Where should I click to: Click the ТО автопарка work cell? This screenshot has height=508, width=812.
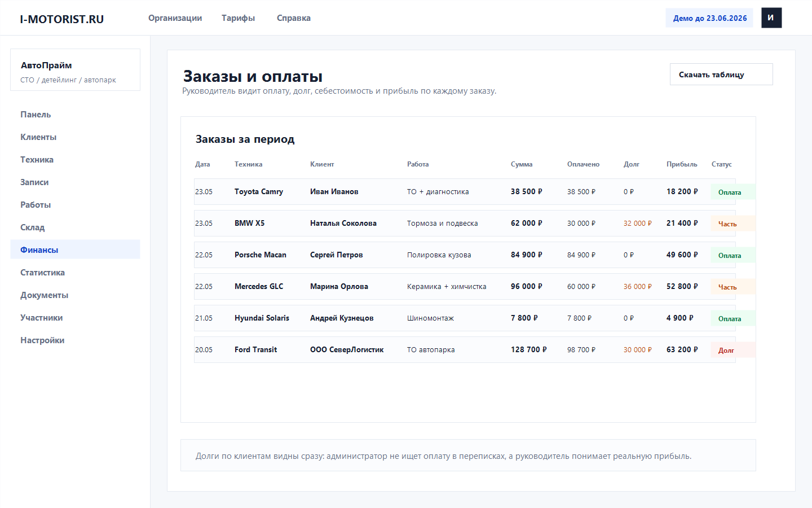431,349
